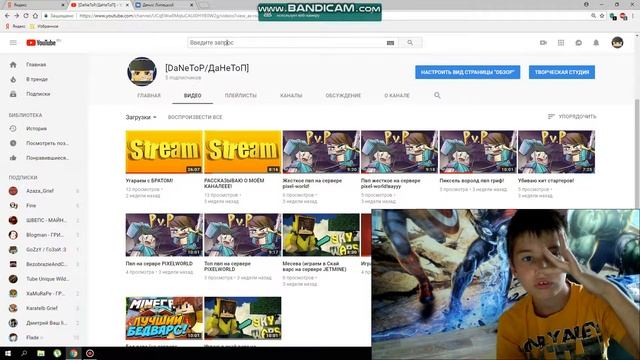Open the Упорядочить sort menu
This screenshot has height=360, width=640.
[572, 117]
